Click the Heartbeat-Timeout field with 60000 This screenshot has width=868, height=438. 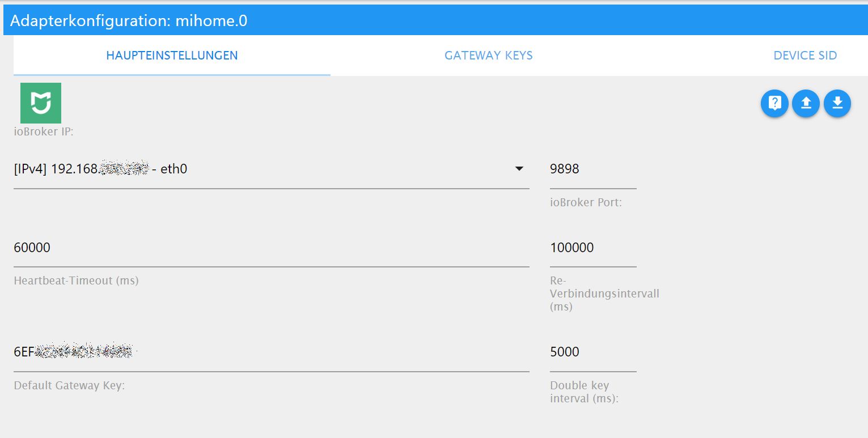[271, 248]
